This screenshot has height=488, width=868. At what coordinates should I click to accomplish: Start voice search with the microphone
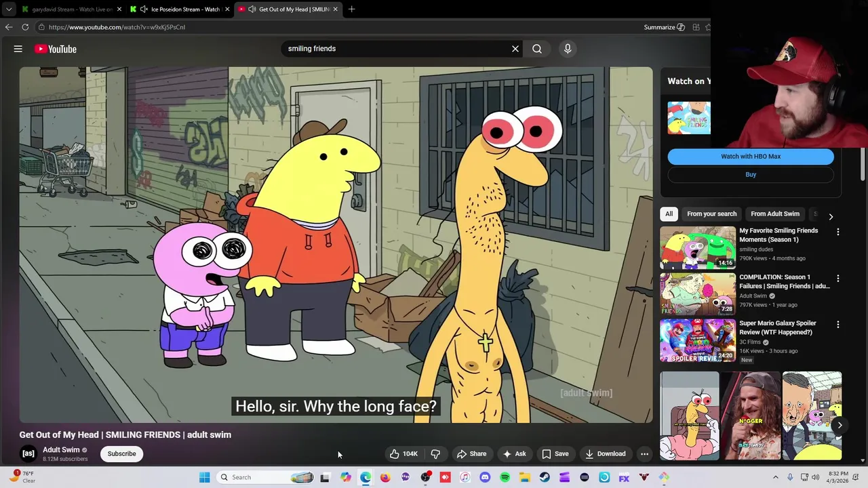pyautogui.click(x=568, y=49)
